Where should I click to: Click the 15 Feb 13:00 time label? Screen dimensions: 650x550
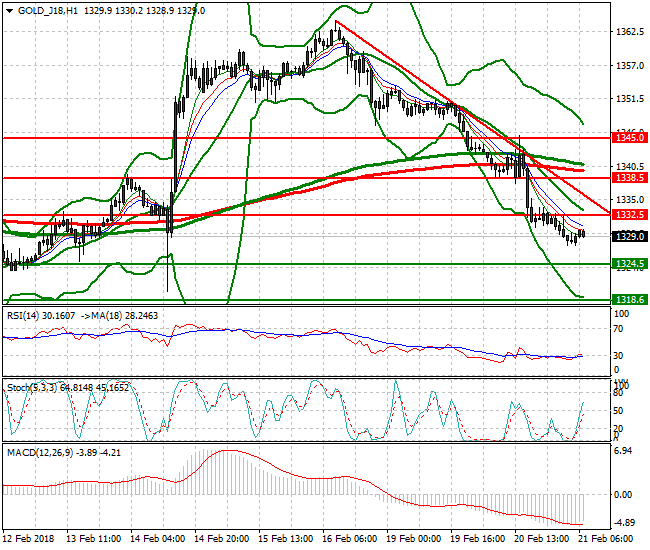click(286, 539)
